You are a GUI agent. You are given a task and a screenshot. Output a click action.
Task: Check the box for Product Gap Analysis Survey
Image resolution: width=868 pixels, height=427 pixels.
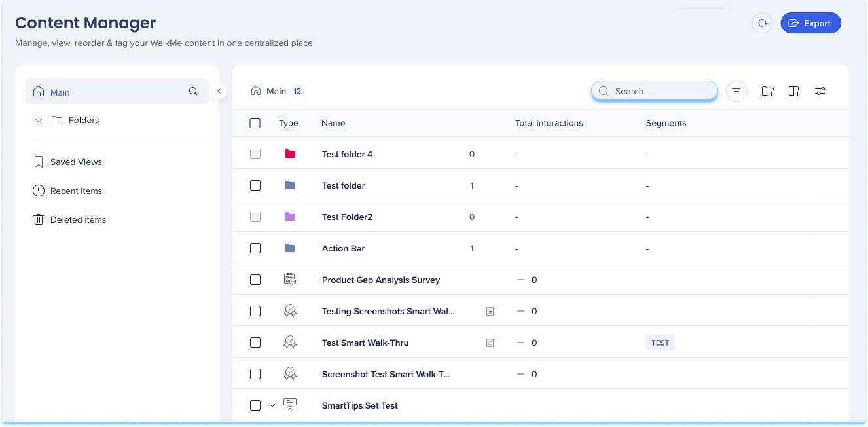point(255,280)
